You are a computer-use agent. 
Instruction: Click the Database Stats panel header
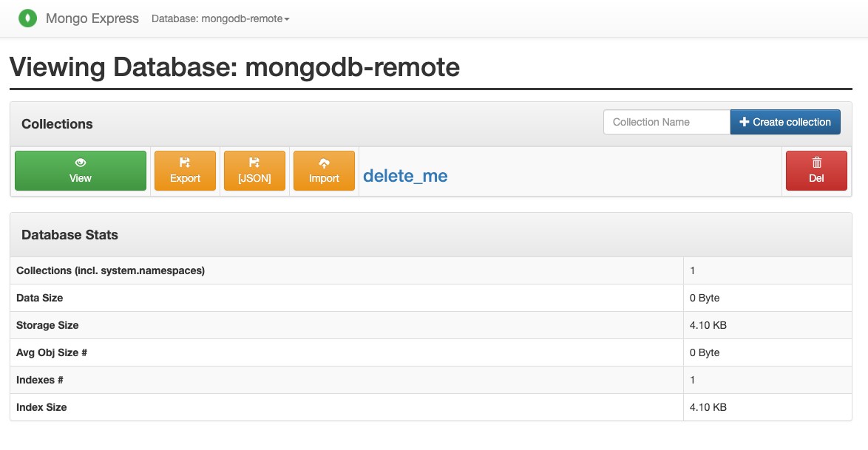70,234
